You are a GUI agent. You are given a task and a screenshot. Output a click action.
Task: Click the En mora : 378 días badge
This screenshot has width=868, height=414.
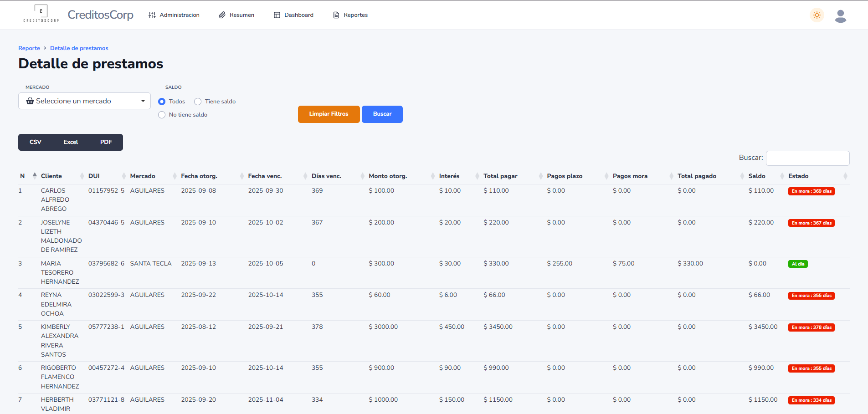[812, 327]
